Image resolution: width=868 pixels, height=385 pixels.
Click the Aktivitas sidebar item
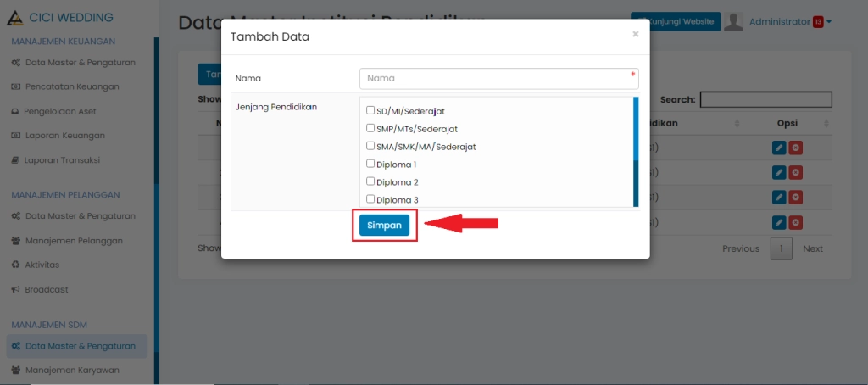(42, 265)
